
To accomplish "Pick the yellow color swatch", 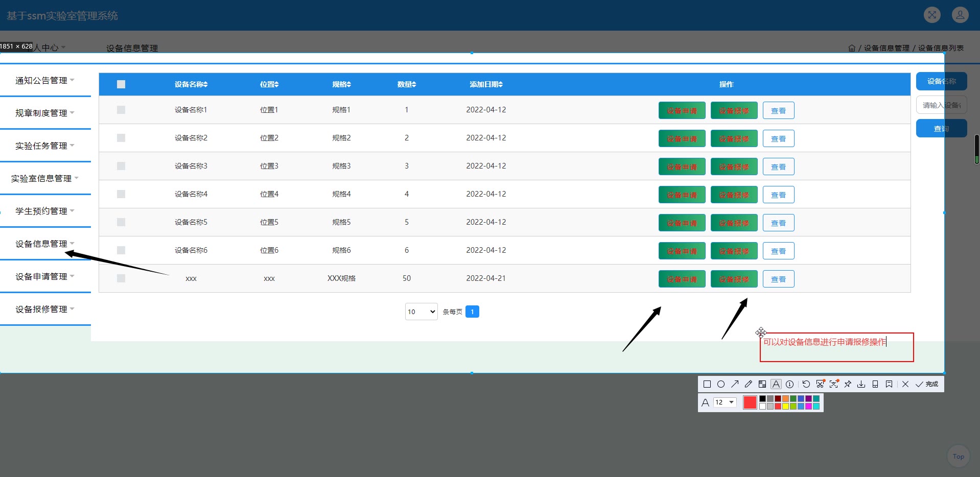I will coord(785,407).
